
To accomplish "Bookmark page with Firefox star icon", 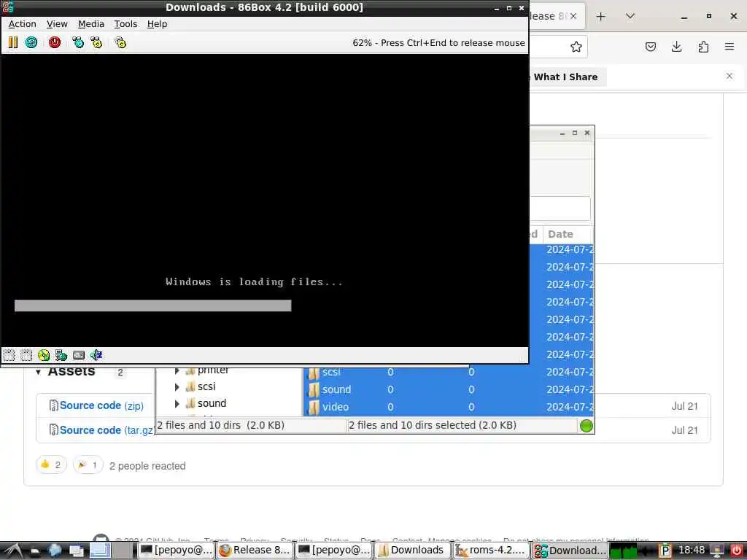I will click(x=576, y=47).
